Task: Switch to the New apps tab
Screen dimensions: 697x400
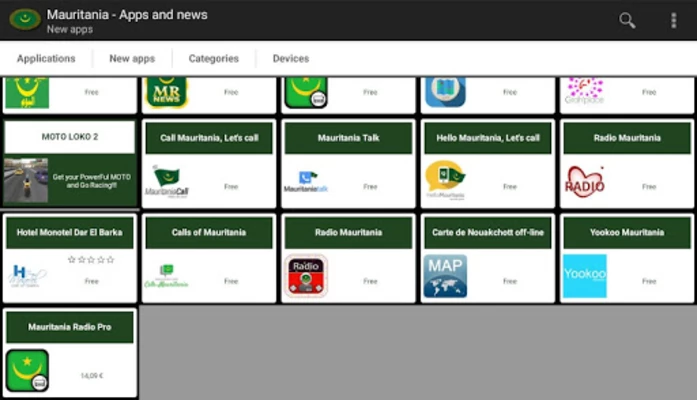Action: point(132,59)
